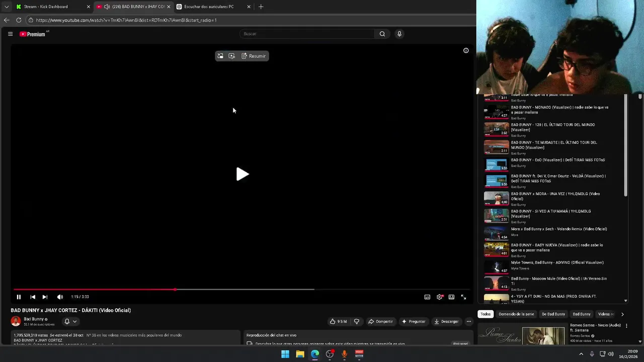
Task: Click the second video overlay toolbar icon
Action: pyautogui.click(x=231, y=56)
